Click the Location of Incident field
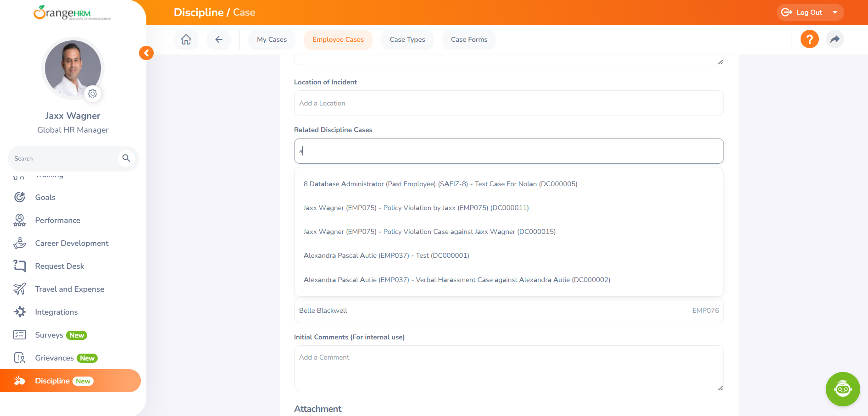Screen dimensions: 868x416 (508, 103)
